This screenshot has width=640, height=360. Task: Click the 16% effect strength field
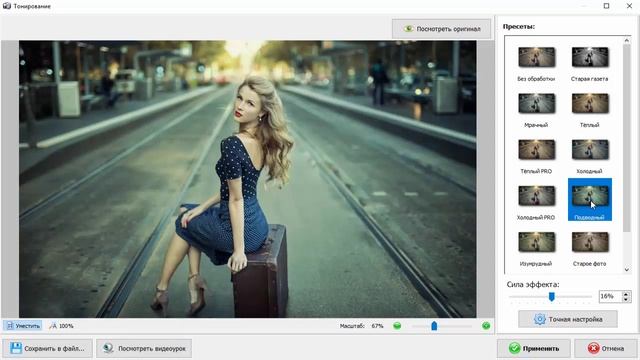610,296
